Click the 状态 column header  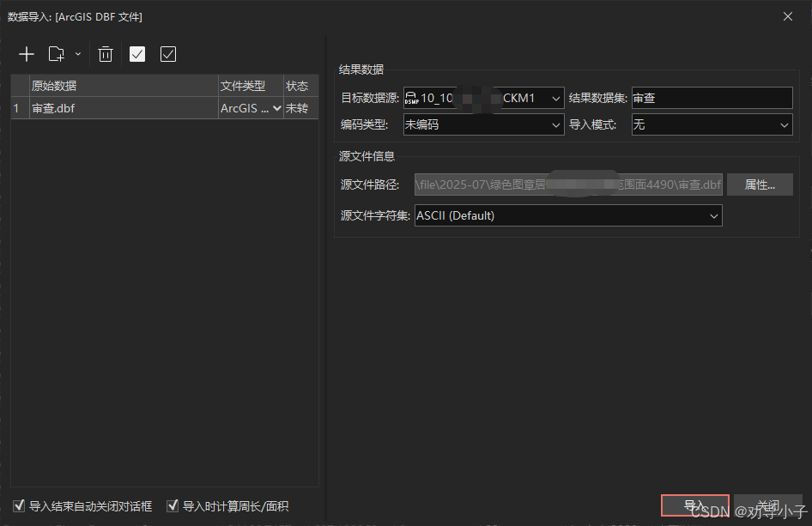(x=301, y=86)
